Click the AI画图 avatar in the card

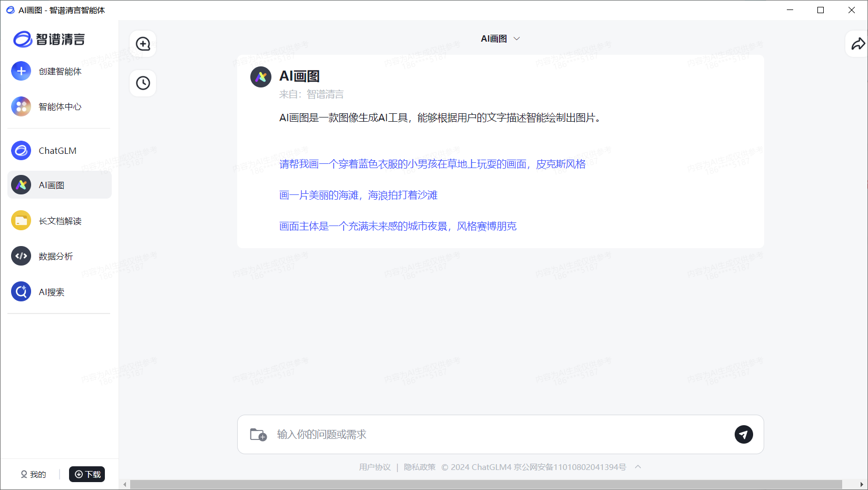261,77
